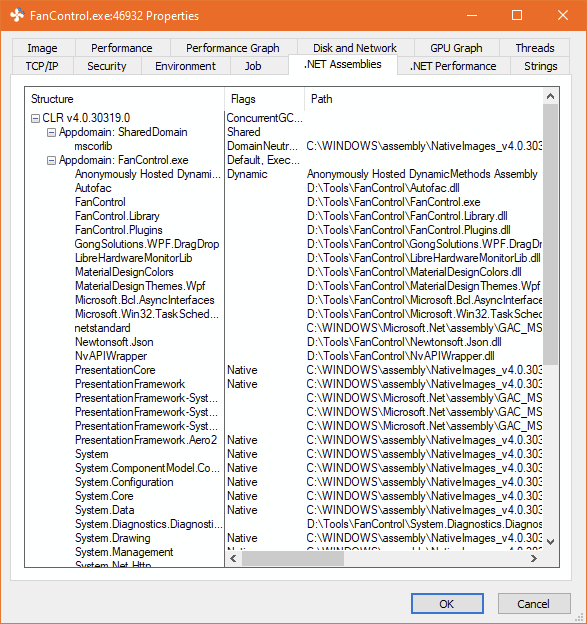Click the vertical scrollbar thumb

pos(551,234)
